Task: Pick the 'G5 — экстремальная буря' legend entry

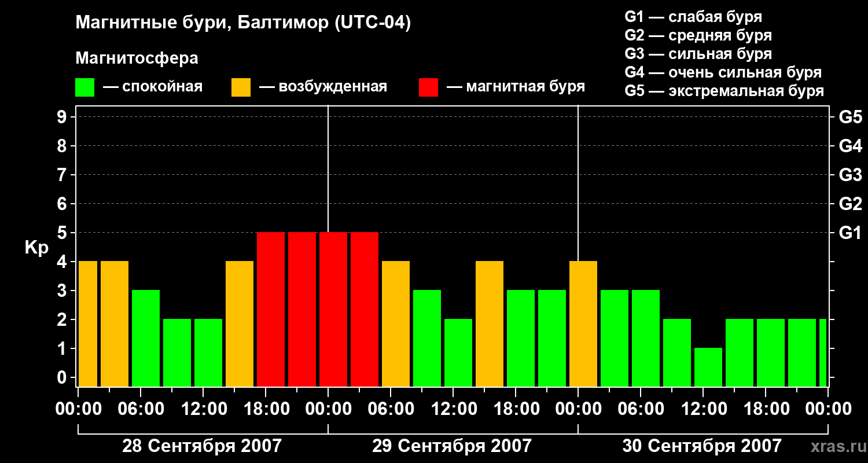Action: [x=724, y=91]
